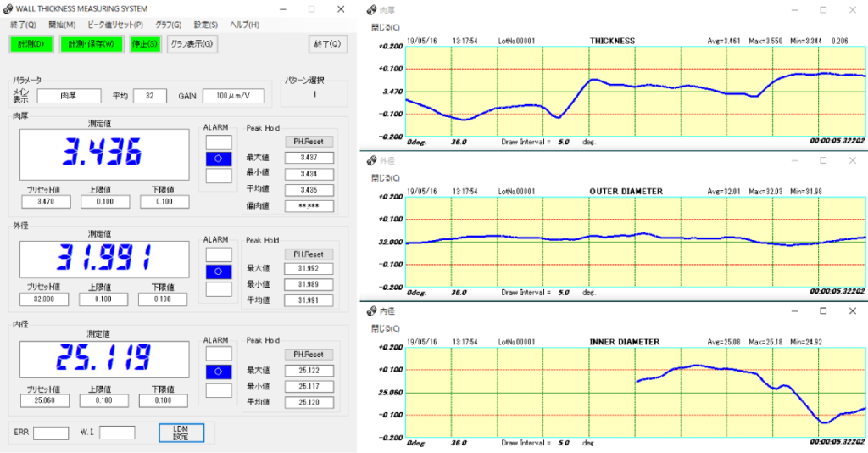
Task: Open the 設定(S) menu
Action: point(205,25)
